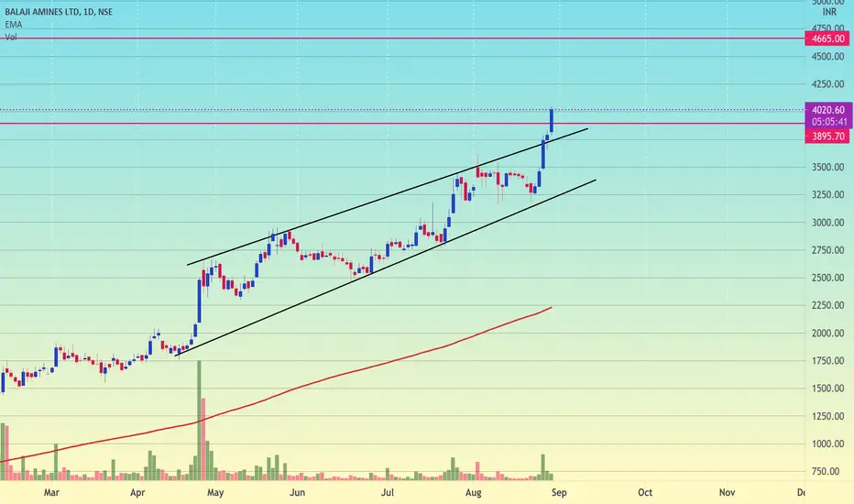Click the Jun label on time axis
The image size is (854, 504).
click(298, 493)
